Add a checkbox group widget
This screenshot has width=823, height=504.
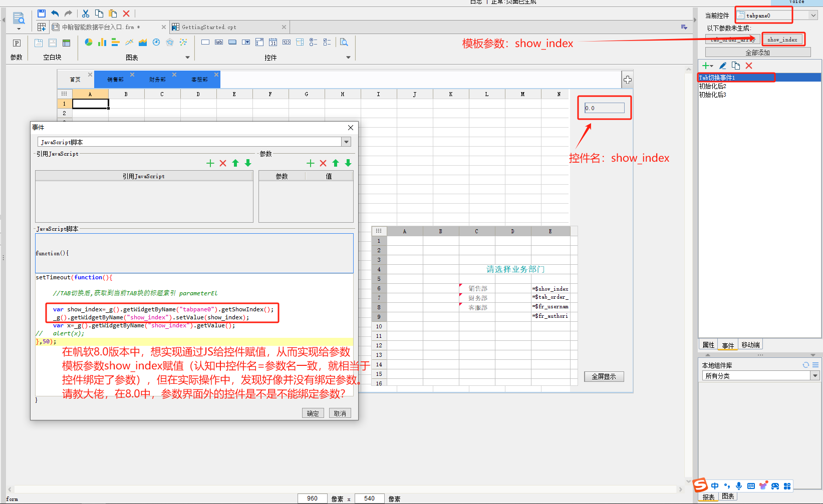pos(327,43)
